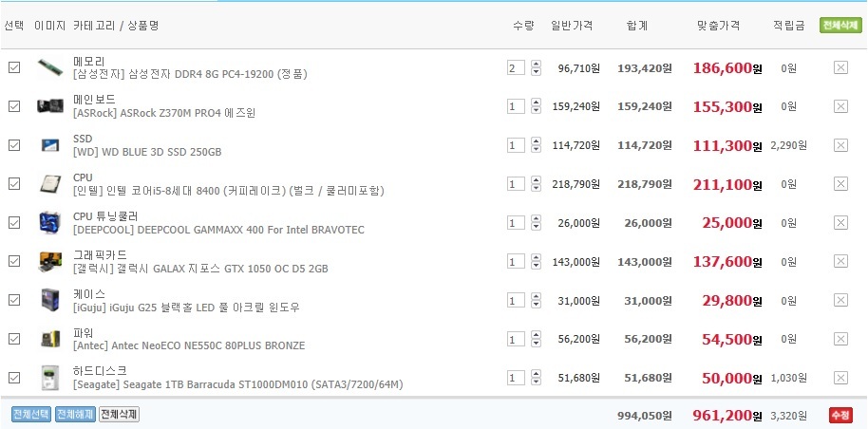Open the GALAX GTX 1050 card image
868x429 pixels.
50,261
